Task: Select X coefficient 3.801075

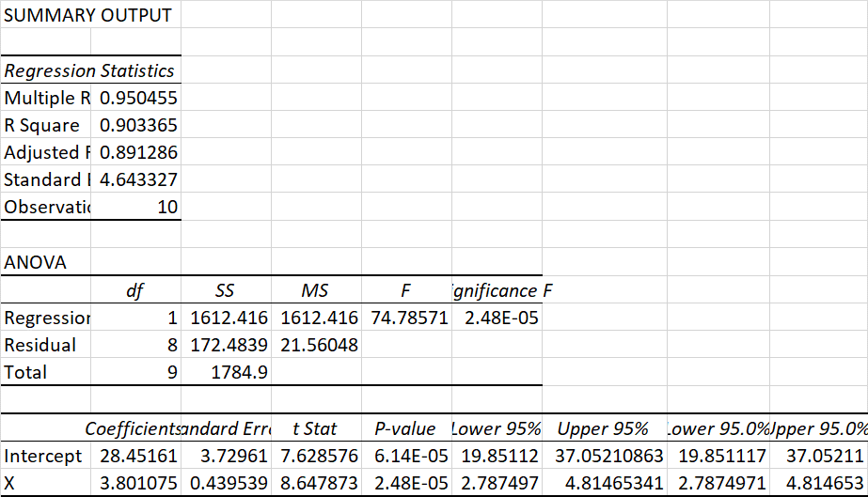Action: 138,484
